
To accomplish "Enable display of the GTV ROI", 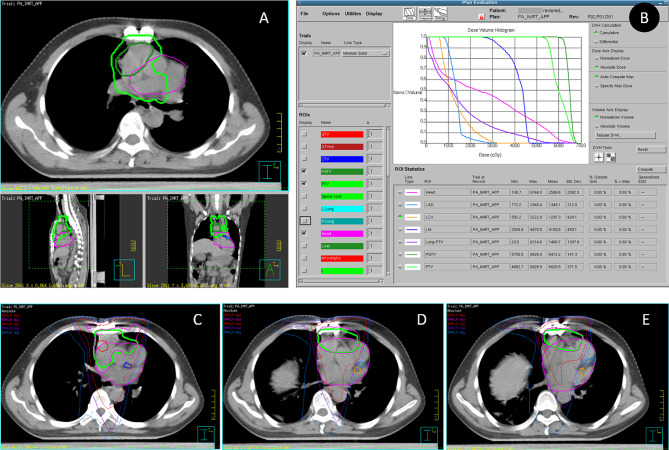I will [x=304, y=134].
